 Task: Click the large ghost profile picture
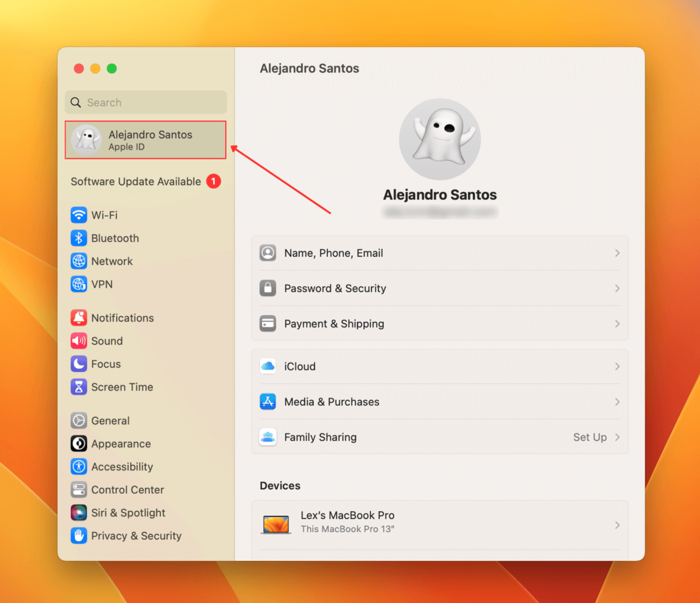[440, 139]
